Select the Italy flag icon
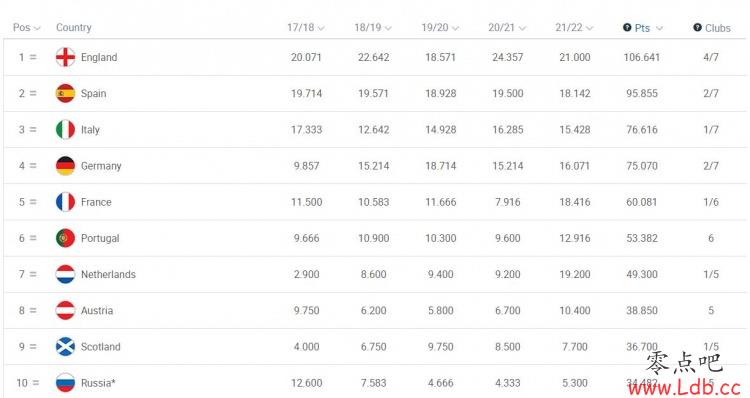 point(65,130)
